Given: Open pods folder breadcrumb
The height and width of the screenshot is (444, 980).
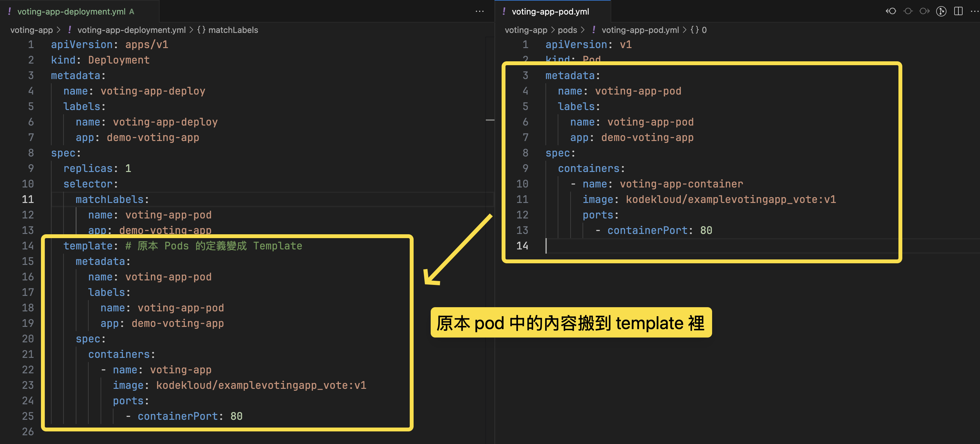Looking at the screenshot, I should [567, 30].
